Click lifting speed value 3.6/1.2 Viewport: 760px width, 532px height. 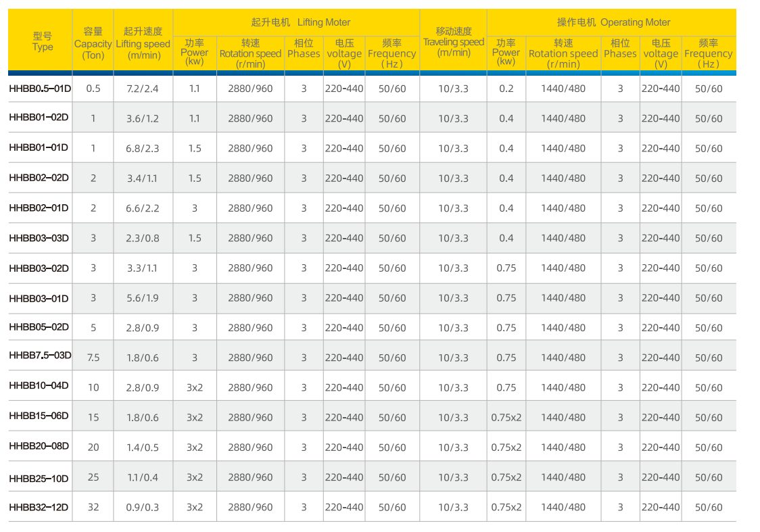pyautogui.click(x=143, y=119)
